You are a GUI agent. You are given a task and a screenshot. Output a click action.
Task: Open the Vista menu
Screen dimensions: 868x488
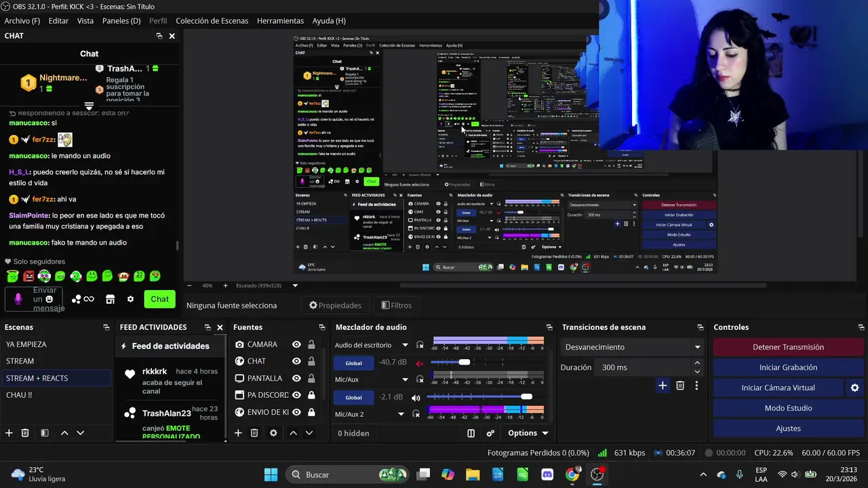click(85, 21)
